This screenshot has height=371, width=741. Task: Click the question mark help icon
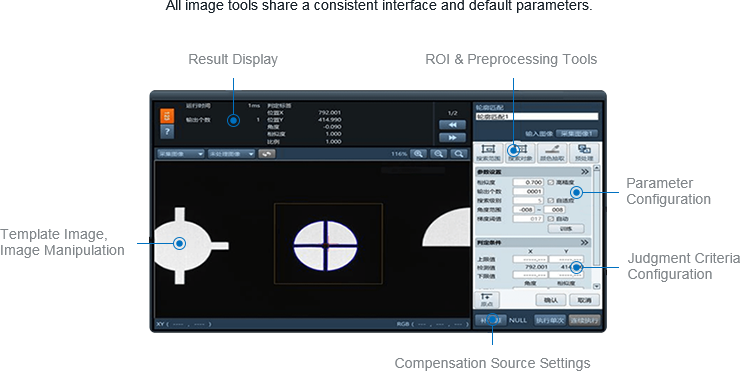coord(167,132)
